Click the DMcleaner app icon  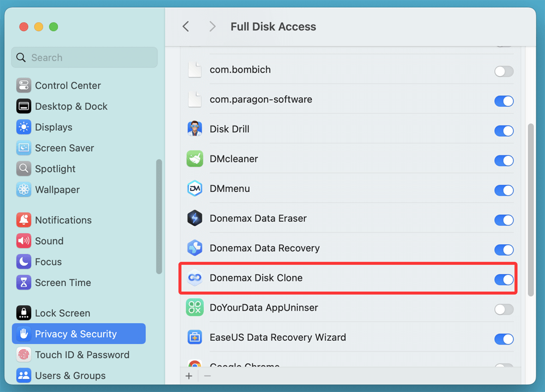[195, 160]
